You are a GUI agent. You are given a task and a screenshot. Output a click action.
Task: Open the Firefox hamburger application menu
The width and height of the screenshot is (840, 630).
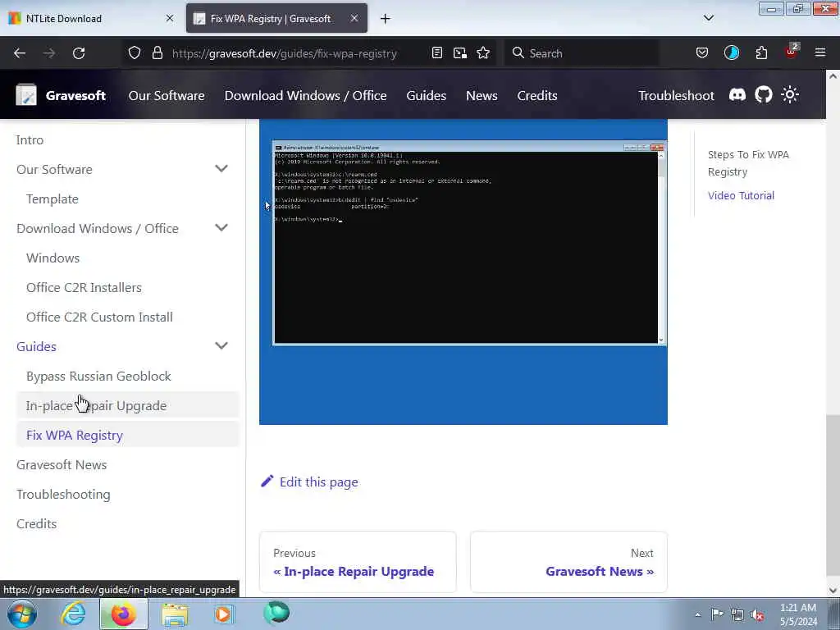[820, 52]
